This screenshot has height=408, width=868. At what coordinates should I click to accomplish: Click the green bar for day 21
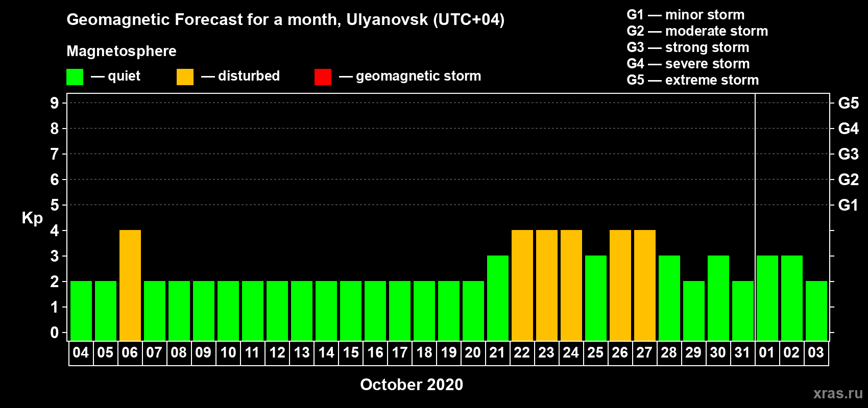point(498,298)
